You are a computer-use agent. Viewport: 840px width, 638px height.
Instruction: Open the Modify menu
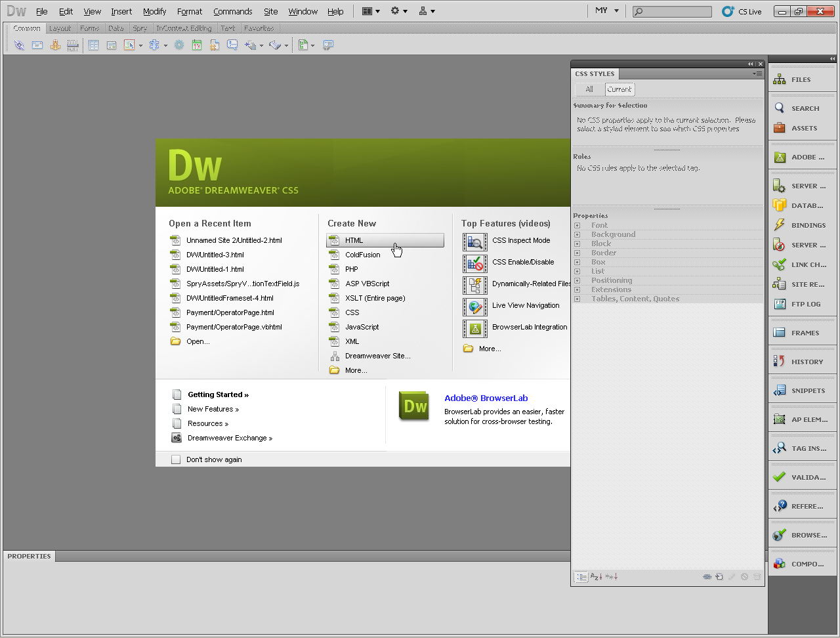(155, 11)
